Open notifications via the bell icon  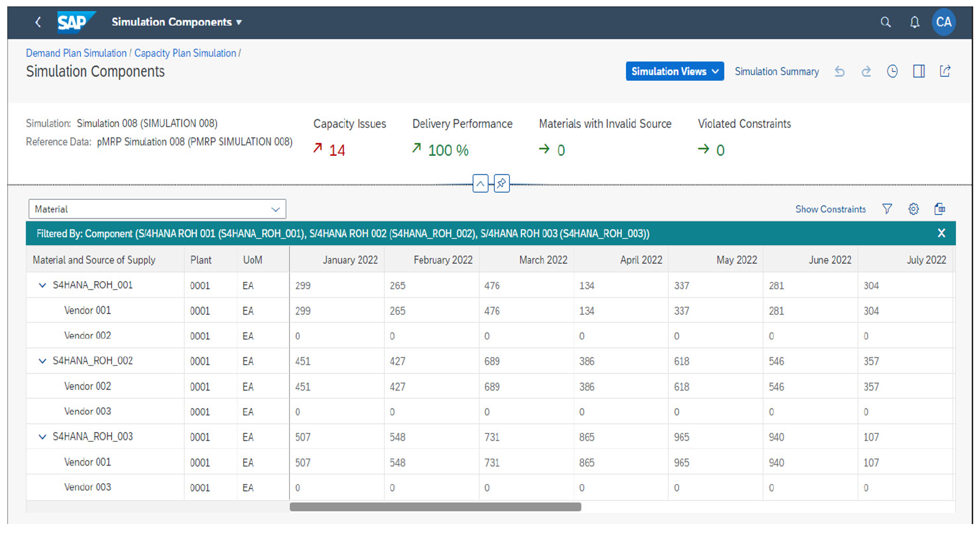[914, 22]
